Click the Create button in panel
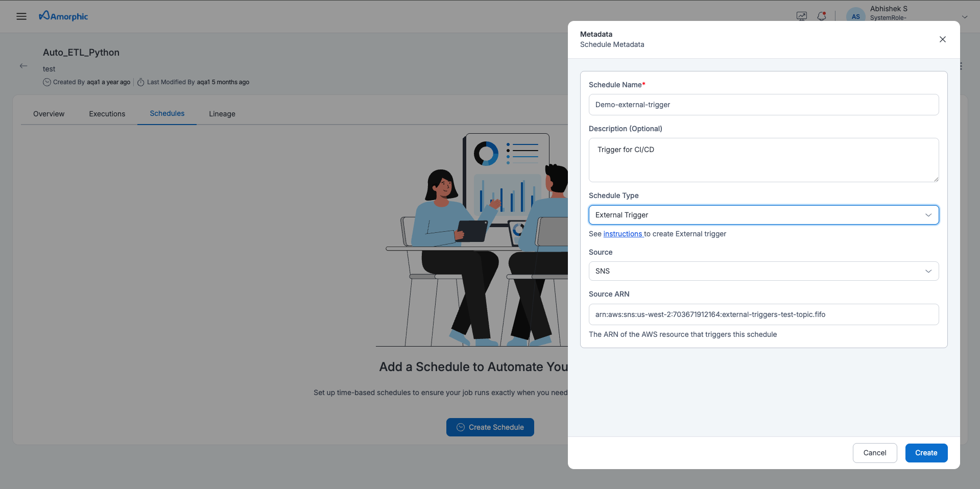 (x=926, y=453)
